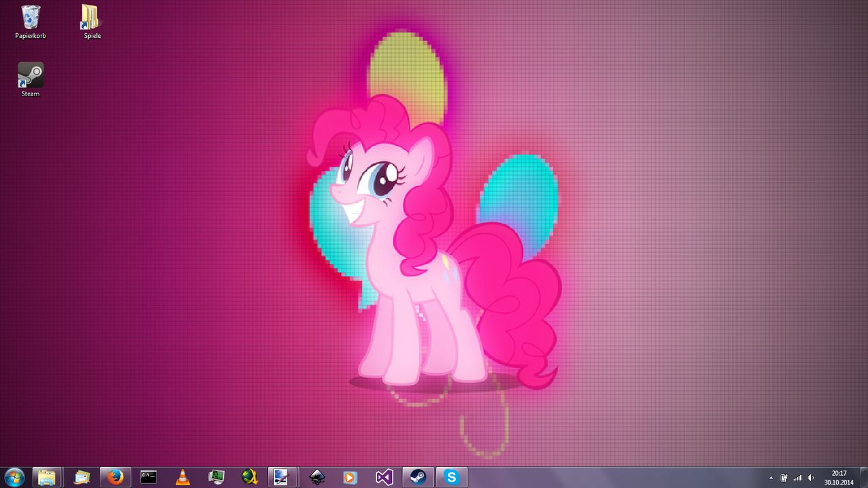Select the Steam desktop shortcut
The width and height of the screenshot is (868, 488).
tap(31, 80)
